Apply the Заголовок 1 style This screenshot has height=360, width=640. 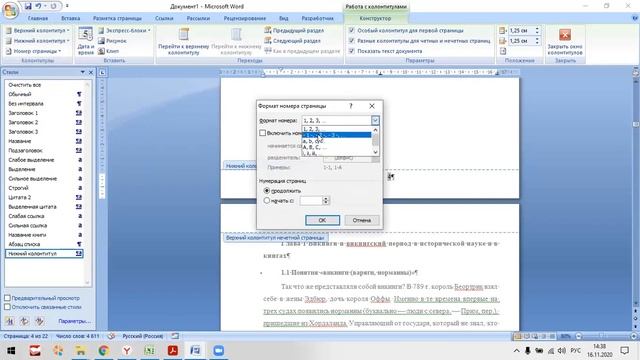[x=44, y=113]
